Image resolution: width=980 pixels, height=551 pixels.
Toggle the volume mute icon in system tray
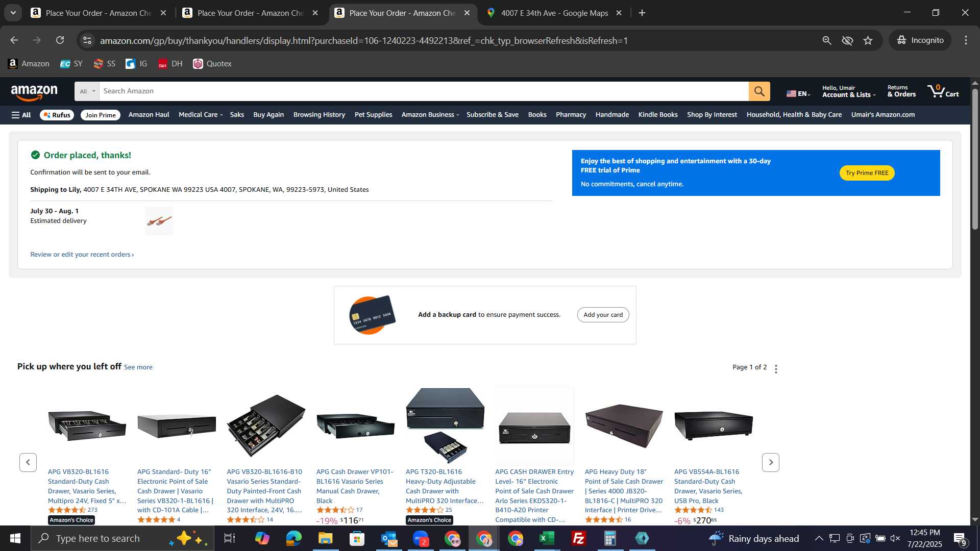coord(895,538)
